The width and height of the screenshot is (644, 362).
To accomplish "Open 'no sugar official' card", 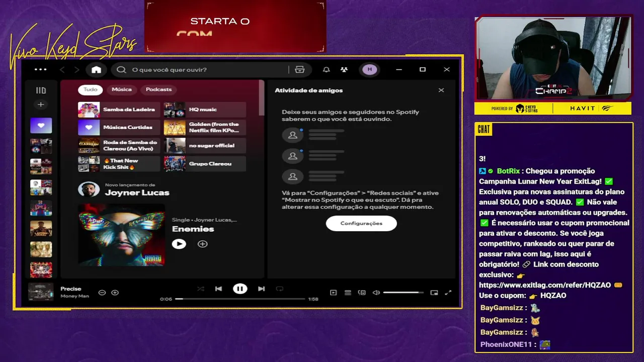I will pyautogui.click(x=205, y=146).
